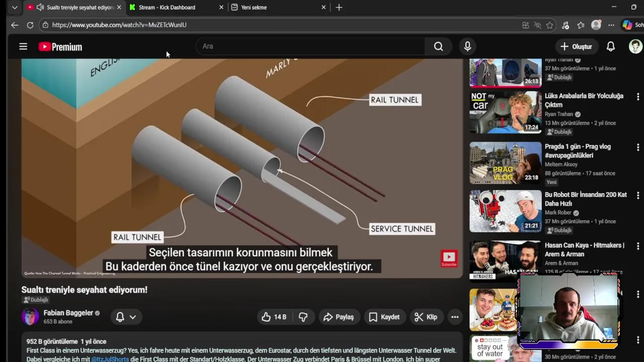644x362 pixels.
Task: Open the Mark Rober channel name
Action: pyautogui.click(x=559, y=213)
